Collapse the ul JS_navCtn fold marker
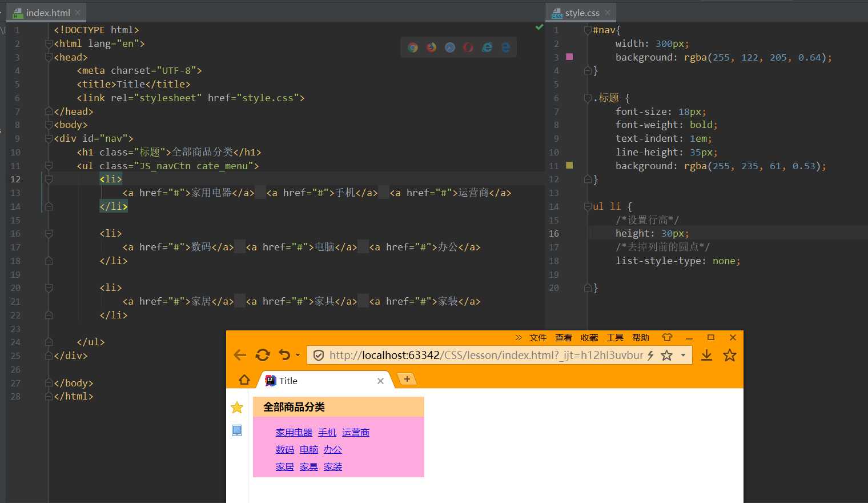 [49, 166]
